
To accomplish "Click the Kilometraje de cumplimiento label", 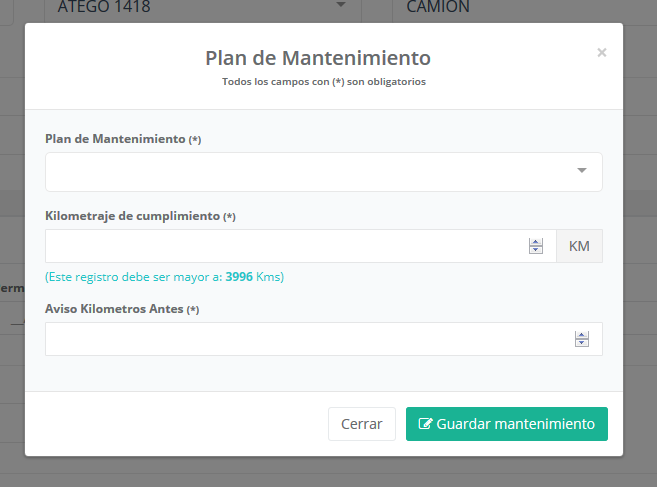I will 140,216.
